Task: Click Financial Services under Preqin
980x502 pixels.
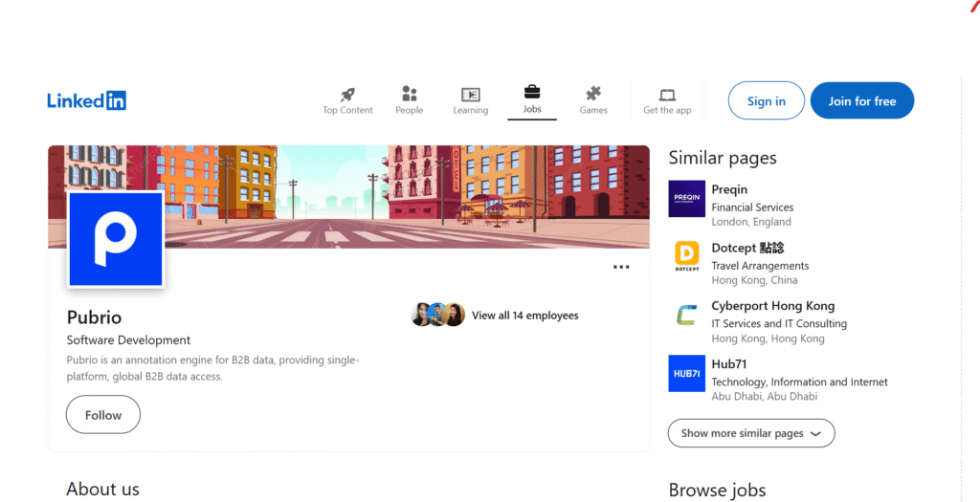Action: [752, 207]
